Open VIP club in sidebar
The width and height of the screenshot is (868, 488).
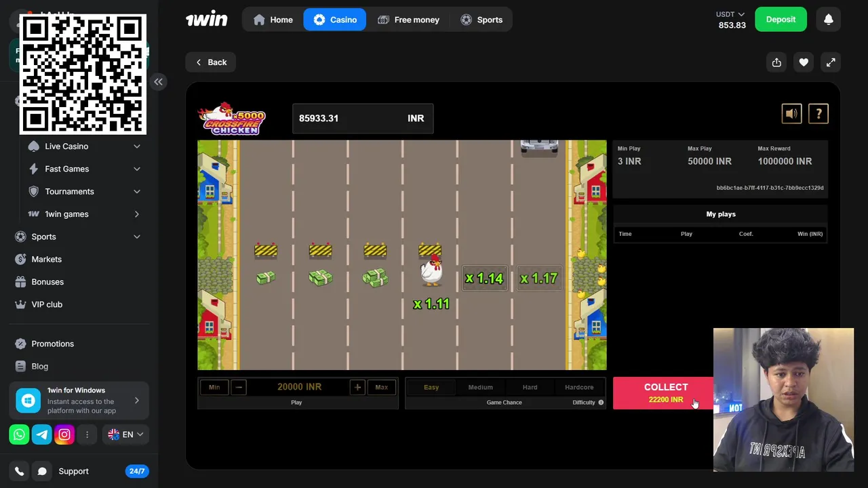pyautogui.click(x=47, y=304)
